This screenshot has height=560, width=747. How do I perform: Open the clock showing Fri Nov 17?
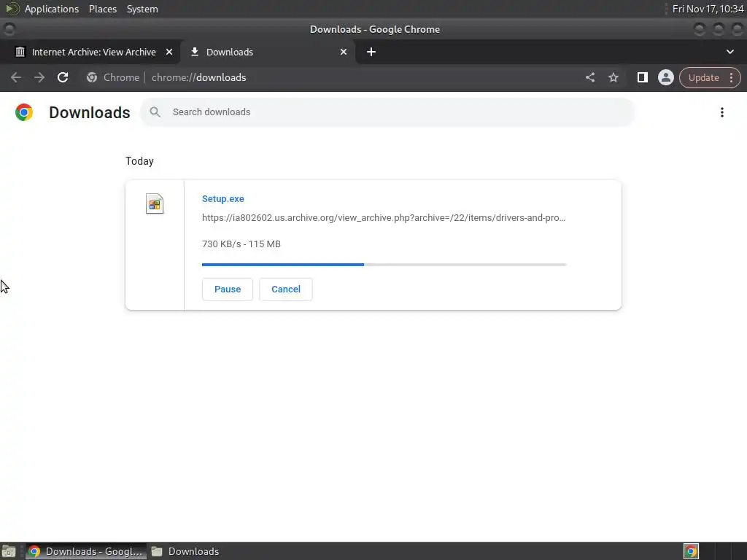tap(708, 9)
